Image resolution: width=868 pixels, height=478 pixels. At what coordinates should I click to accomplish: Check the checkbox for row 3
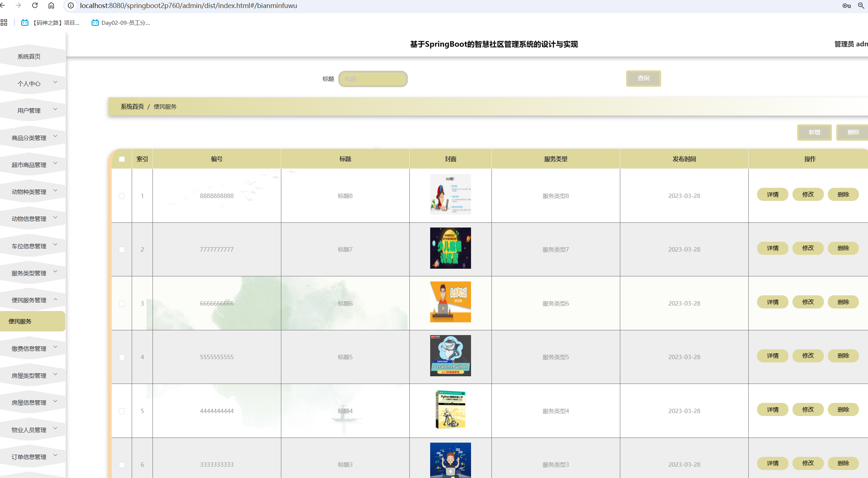[x=122, y=304]
